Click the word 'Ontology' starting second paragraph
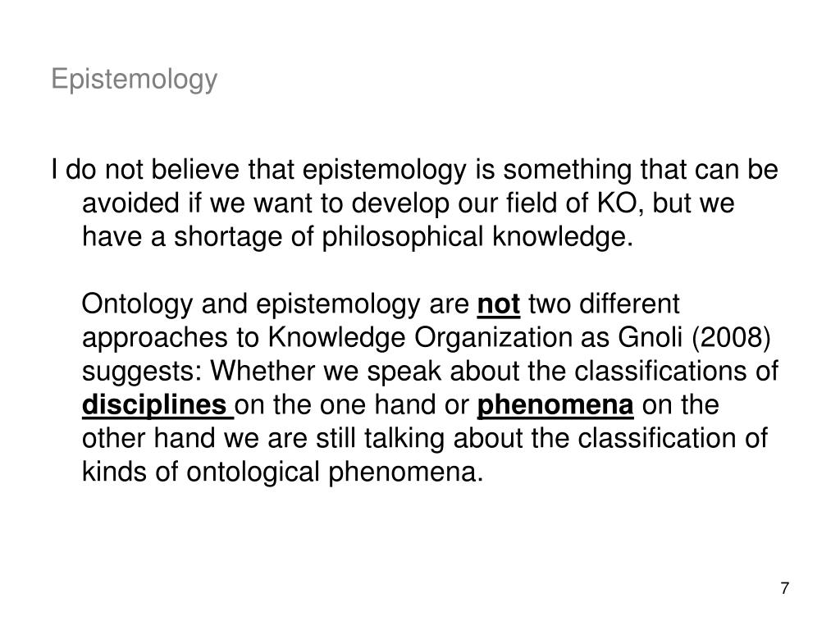The image size is (840, 630). tap(137, 305)
